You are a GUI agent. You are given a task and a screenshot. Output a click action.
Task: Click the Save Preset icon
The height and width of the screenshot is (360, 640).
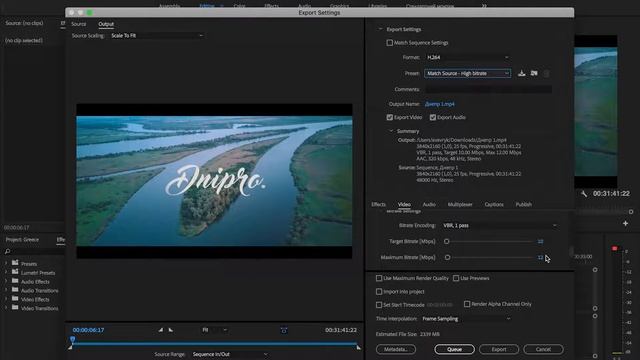[x=521, y=73]
